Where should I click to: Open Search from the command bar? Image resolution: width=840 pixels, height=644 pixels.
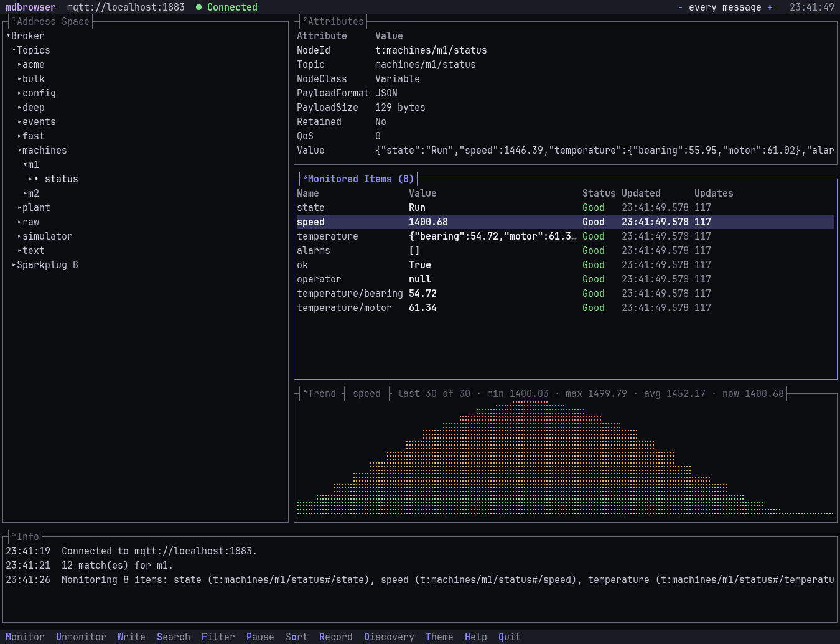(x=174, y=637)
